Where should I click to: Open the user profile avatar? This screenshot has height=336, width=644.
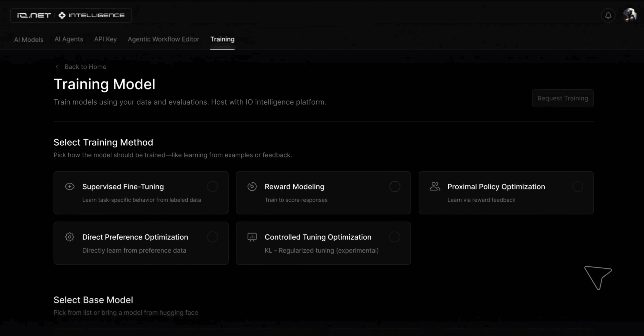(x=630, y=15)
